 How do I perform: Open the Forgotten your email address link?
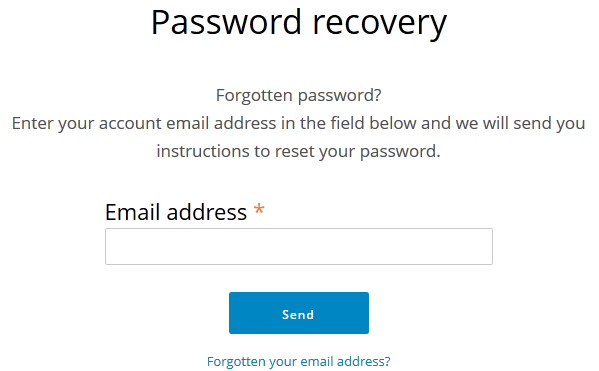pos(299,361)
